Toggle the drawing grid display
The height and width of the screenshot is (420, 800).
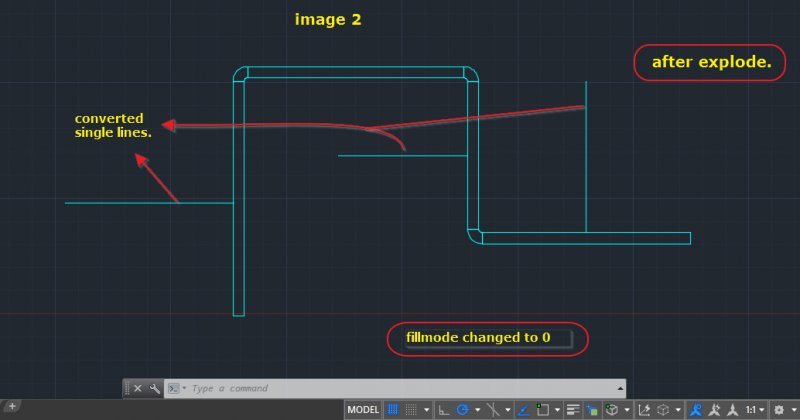pyautogui.click(x=392, y=410)
